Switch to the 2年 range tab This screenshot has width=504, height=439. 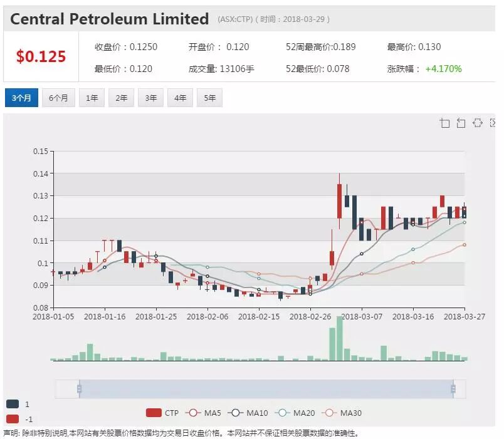[x=121, y=98]
